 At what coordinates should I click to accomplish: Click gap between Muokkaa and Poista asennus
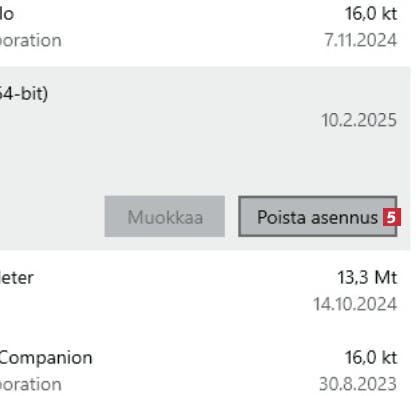[x=231, y=217]
